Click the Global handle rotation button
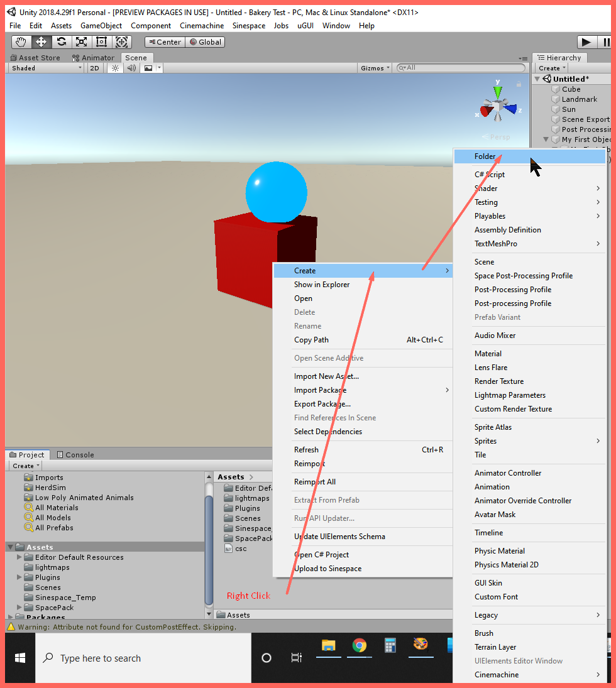This screenshot has width=616, height=688. tap(206, 42)
